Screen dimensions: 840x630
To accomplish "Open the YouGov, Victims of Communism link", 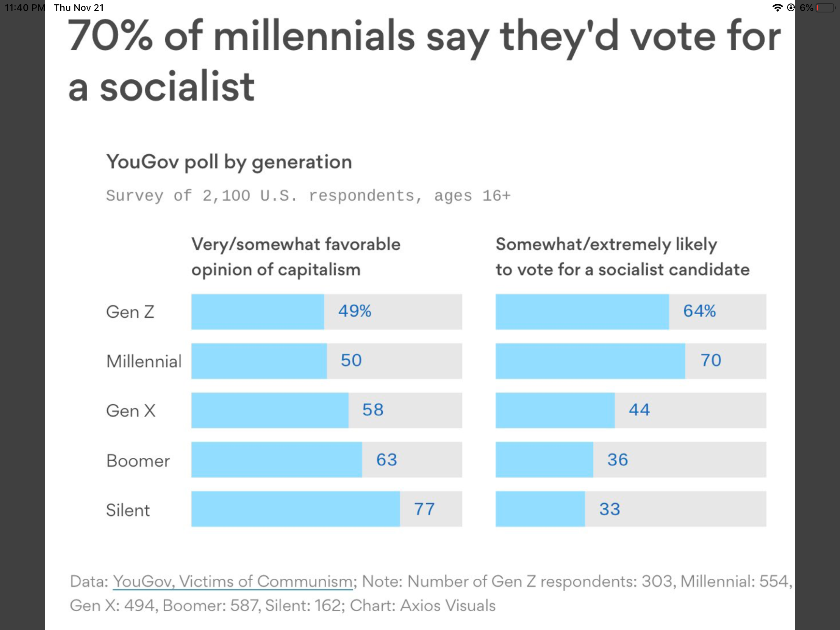I will (233, 581).
